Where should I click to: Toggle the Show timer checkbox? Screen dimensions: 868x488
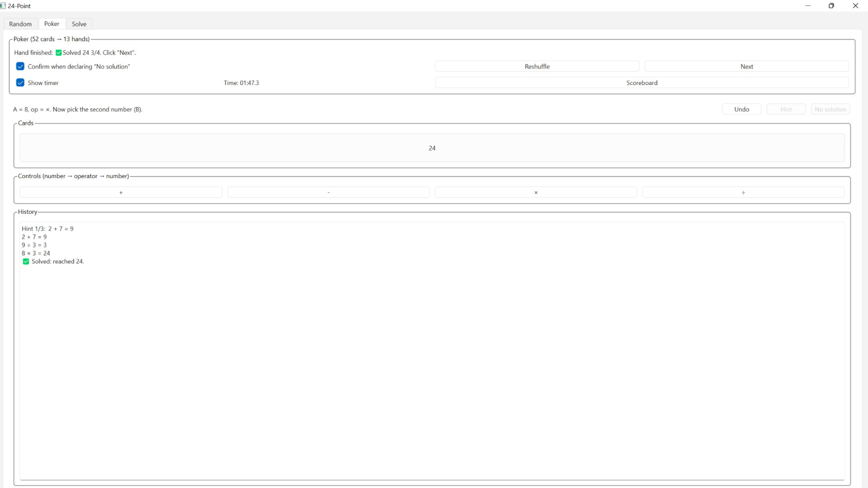click(x=20, y=83)
